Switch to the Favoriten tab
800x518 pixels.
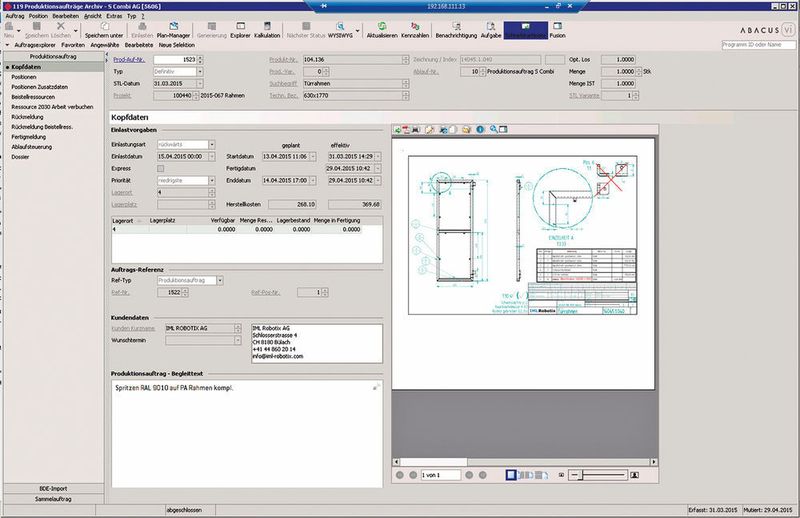coord(73,45)
